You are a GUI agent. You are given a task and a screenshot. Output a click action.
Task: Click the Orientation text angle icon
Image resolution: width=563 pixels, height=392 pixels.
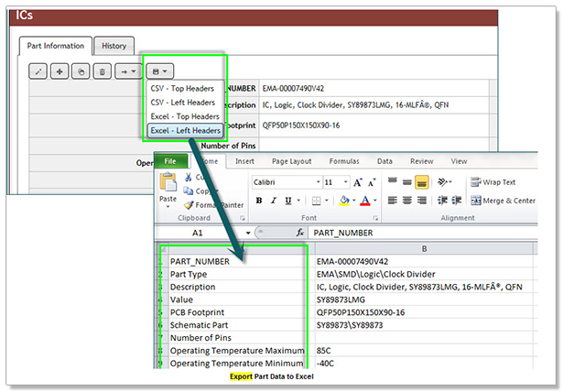tap(444, 182)
